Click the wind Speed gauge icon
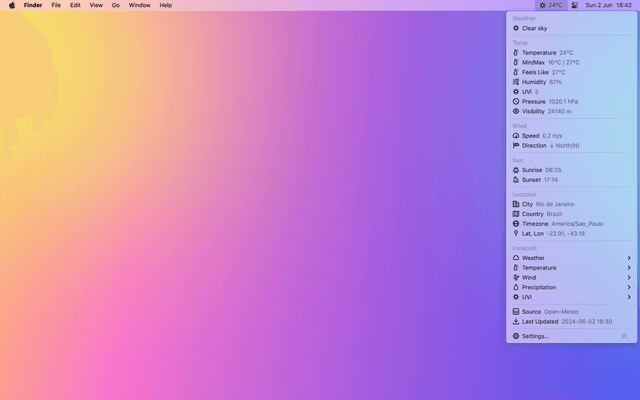Image resolution: width=640 pixels, height=400 pixels. pos(516,136)
